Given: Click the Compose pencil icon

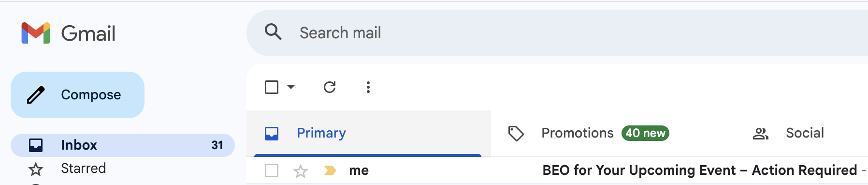Looking at the screenshot, I should [36, 95].
